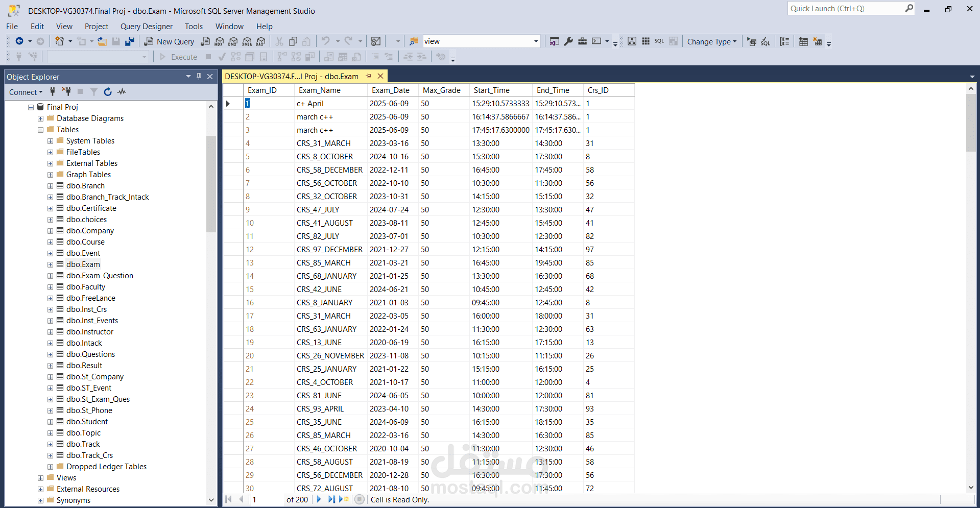Click the Verify SQL Syntax icon
980x508 pixels.
pyautogui.click(x=766, y=41)
